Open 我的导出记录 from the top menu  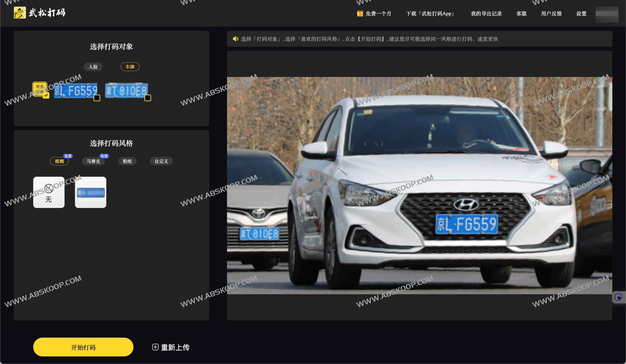click(x=486, y=14)
